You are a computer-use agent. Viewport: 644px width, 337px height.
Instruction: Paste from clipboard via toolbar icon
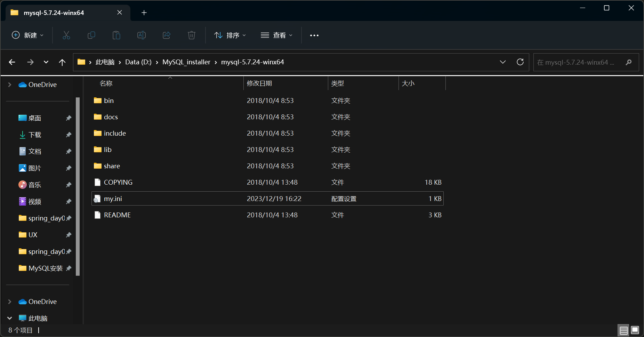coord(116,35)
